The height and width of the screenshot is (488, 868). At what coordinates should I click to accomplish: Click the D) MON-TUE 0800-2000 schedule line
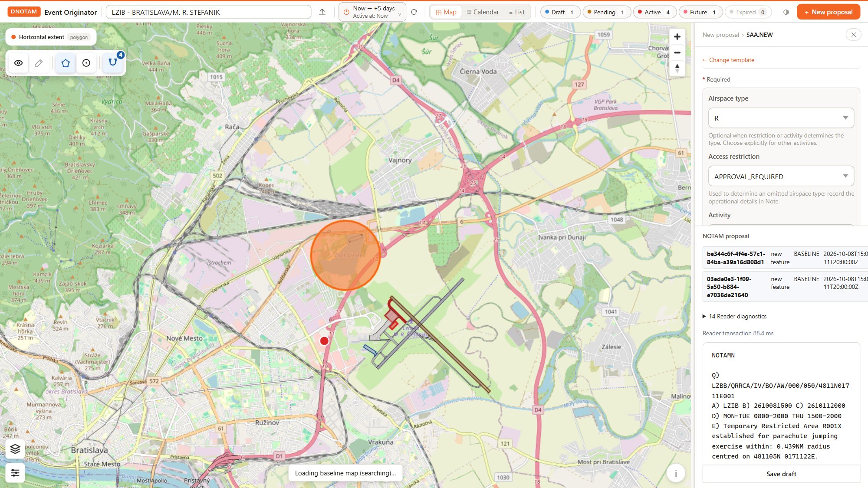776,416
